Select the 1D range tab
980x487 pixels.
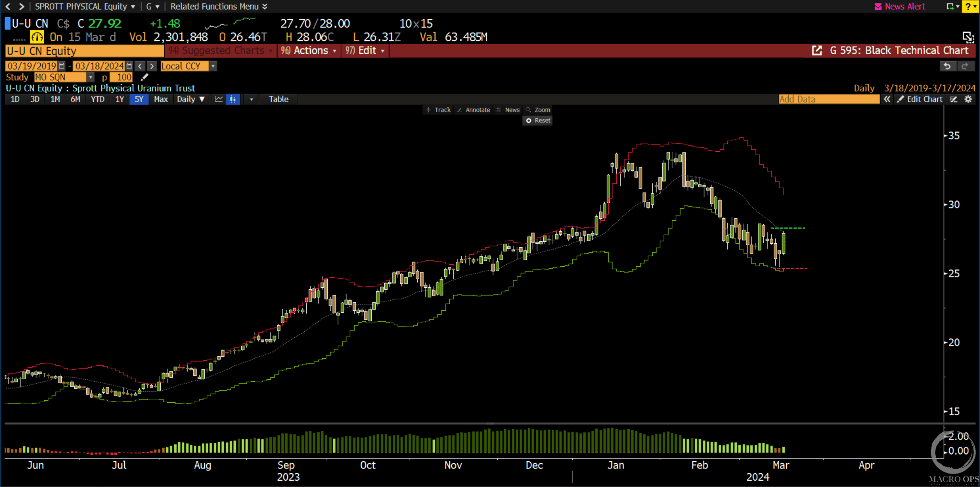(15, 99)
